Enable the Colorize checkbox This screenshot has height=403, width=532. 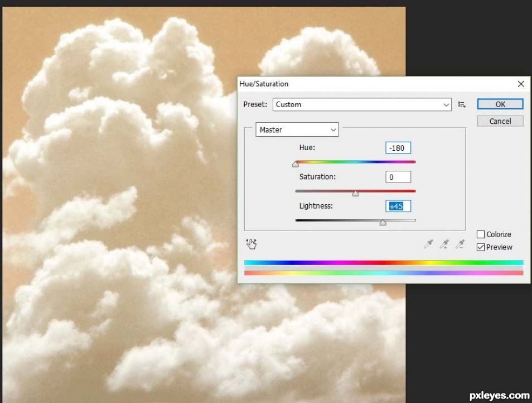point(481,234)
